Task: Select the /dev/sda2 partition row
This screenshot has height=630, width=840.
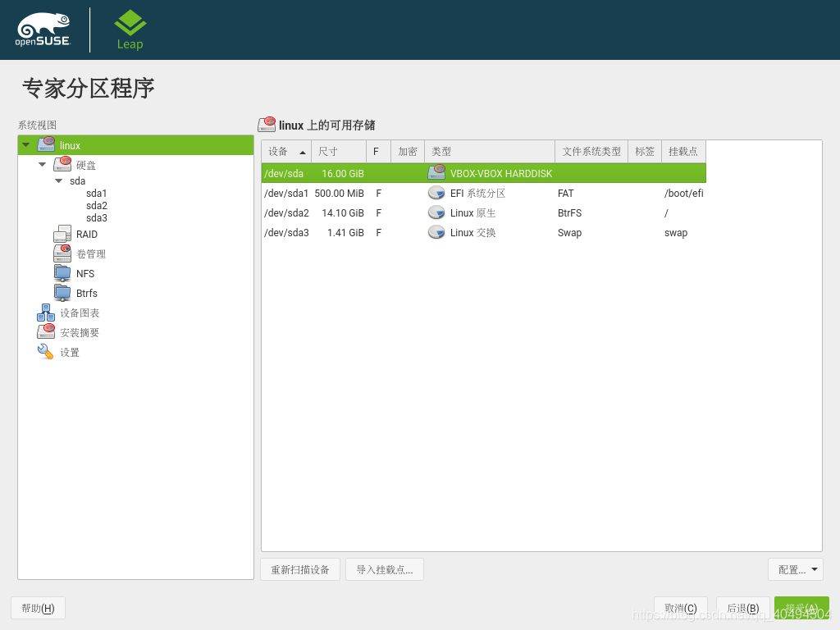Action: pyautogui.click(x=410, y=212)
